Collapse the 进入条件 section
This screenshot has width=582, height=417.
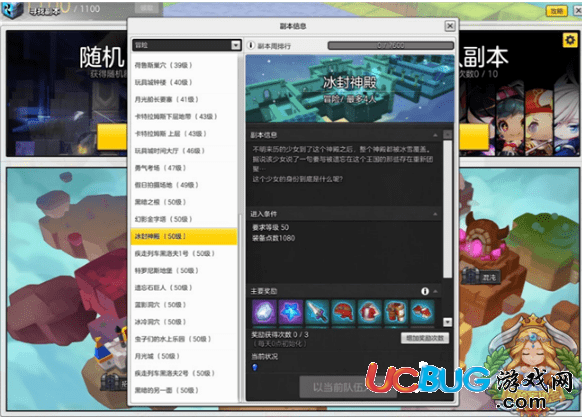coord(435,214)
